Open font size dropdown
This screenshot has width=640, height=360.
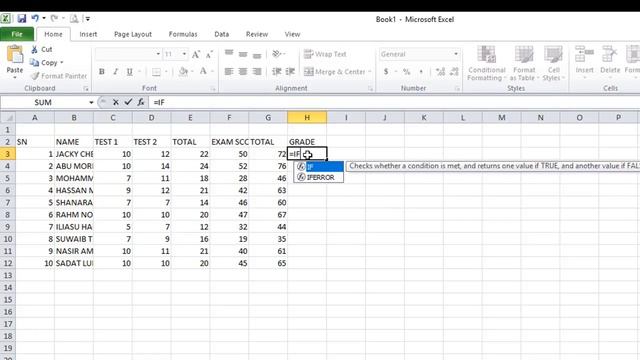click(x=184, y=54)
